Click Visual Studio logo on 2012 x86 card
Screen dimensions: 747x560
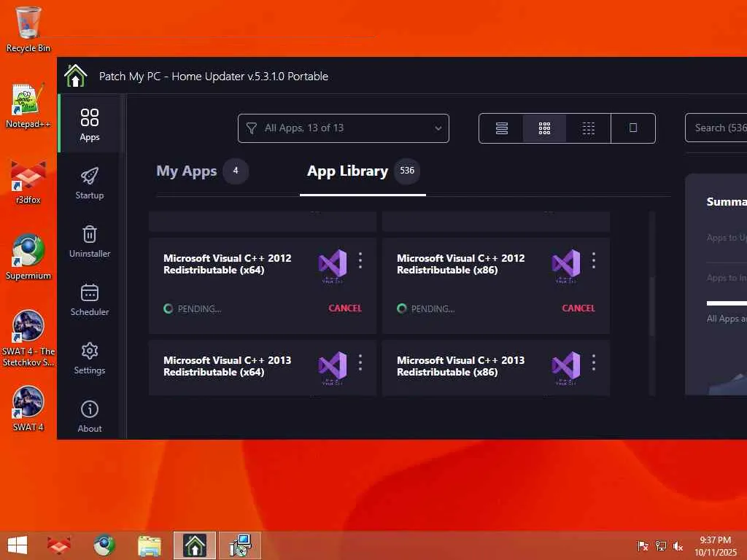566,265
